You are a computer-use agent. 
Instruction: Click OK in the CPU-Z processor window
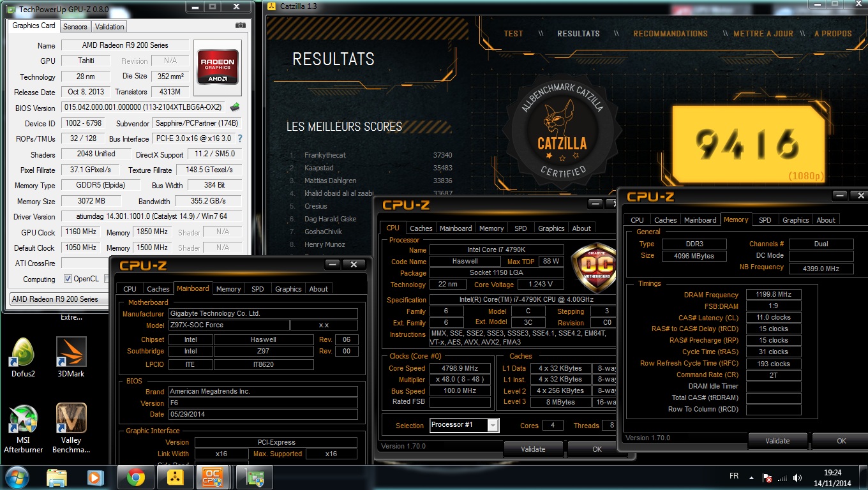[592, 449]
